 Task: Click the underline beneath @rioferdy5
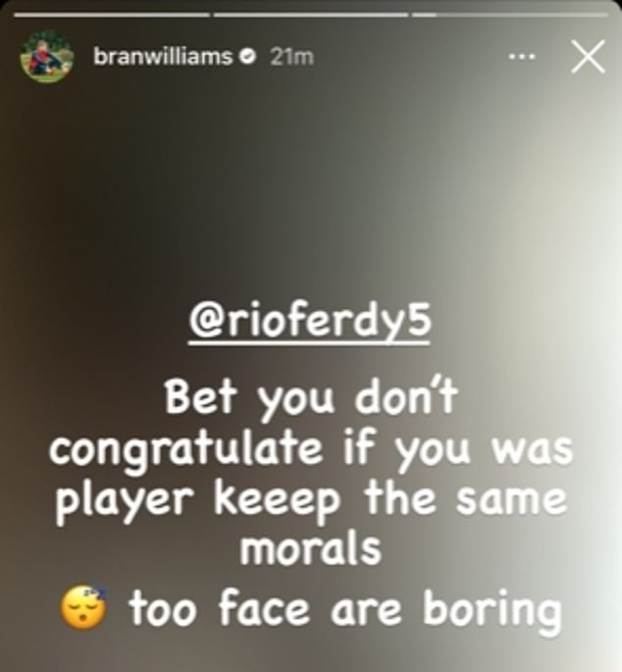pyautogui.click(x=309, y=342)
